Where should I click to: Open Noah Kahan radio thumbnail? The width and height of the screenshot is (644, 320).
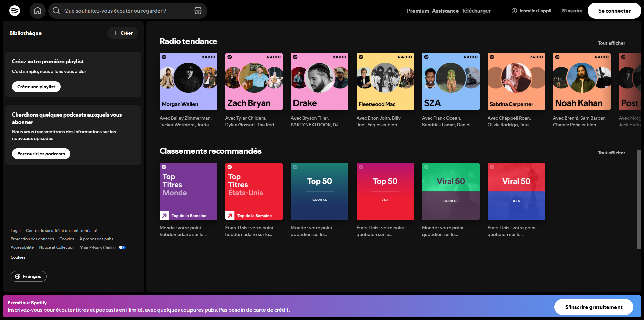pos(582,82)
